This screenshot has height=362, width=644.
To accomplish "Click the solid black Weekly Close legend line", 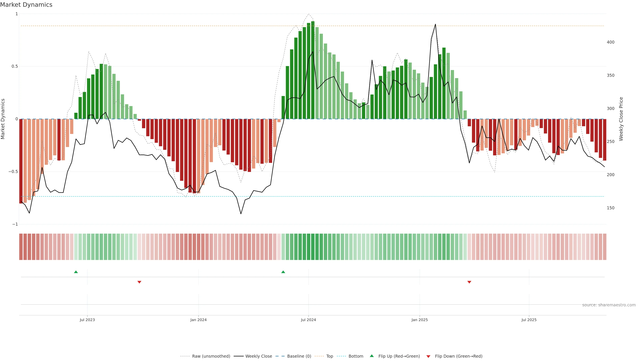I will click(x=238, y=356).
